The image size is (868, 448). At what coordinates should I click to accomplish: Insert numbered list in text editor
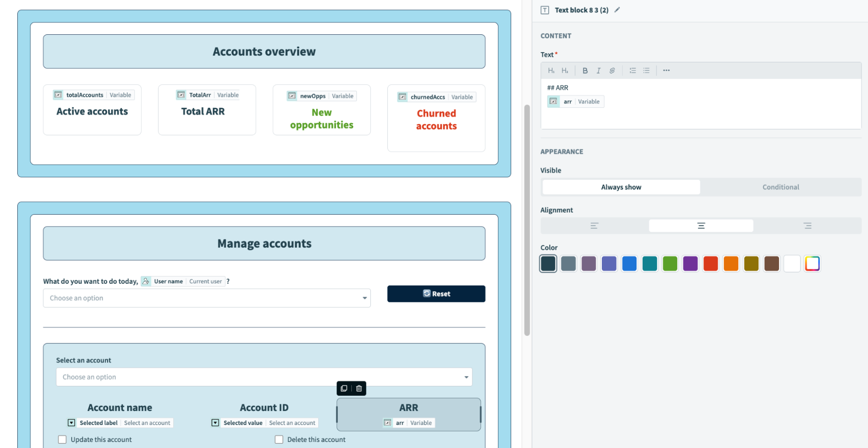(633, 70)
